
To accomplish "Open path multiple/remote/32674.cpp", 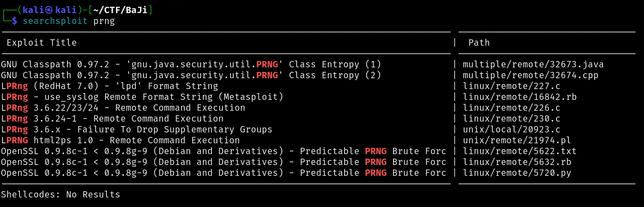I will pos(530,75).
